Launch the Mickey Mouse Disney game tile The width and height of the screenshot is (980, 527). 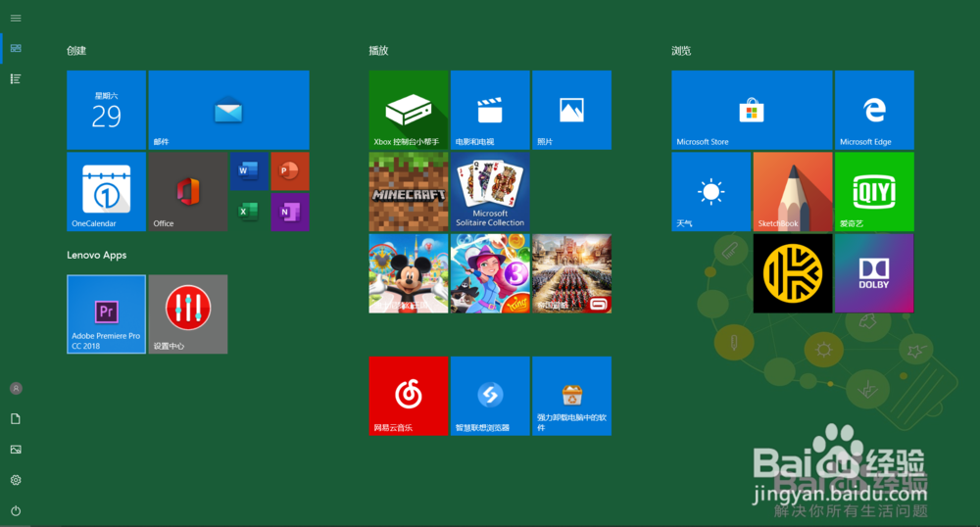408,273
